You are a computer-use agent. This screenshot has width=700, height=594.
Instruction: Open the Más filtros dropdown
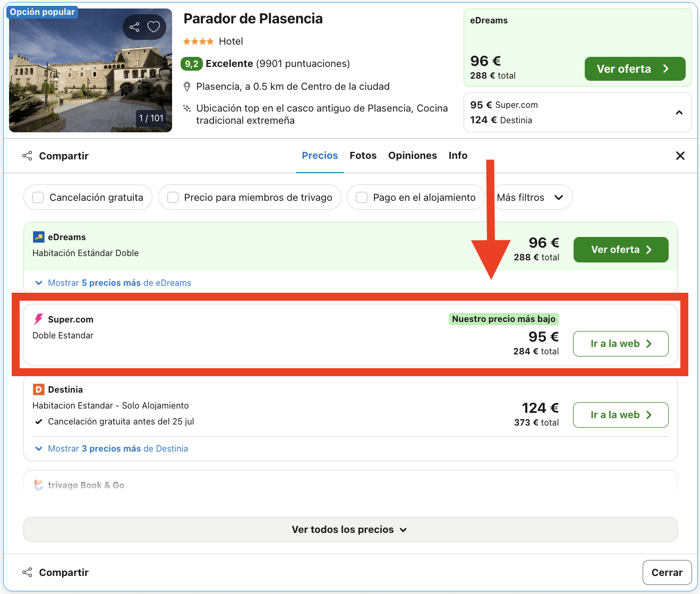[530, 198]
